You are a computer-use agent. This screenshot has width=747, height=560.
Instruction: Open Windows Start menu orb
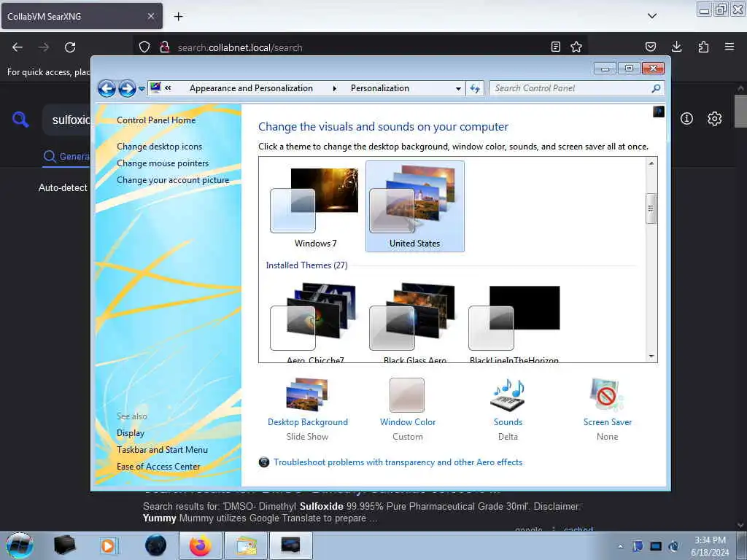tap(19, 545)
